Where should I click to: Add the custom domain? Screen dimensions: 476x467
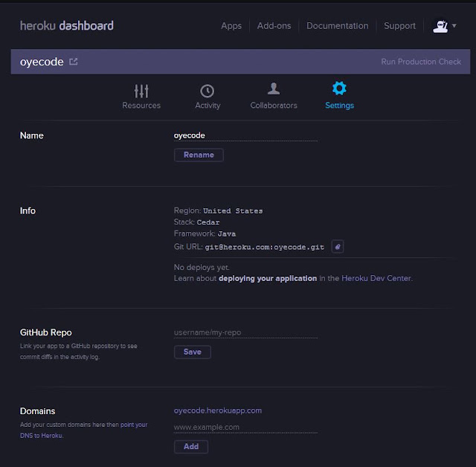[191, 447]
